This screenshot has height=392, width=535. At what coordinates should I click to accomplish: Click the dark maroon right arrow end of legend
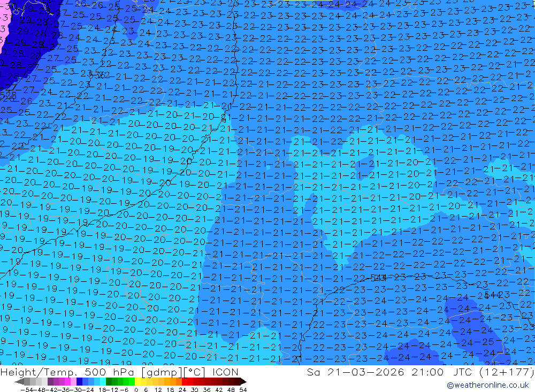tap(243, 381)
